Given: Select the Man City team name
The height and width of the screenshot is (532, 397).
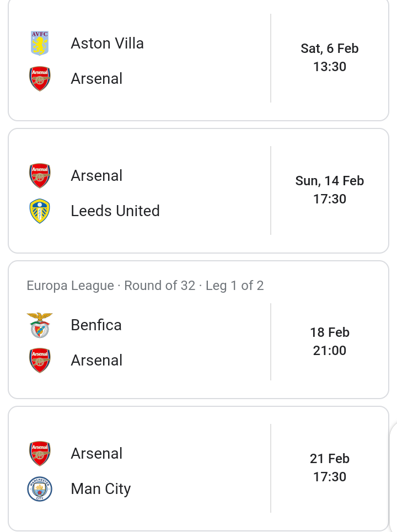Looking at the screenshot, I should pyautogui.click(x=101, y=489).
